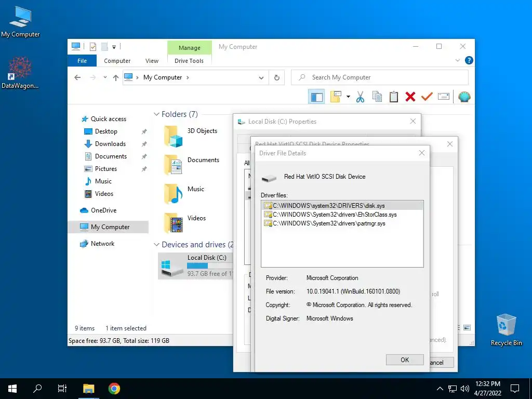Open Google Chrome from taskbar
The height and width of the screenshot is (399, 532).
point(114,389)
